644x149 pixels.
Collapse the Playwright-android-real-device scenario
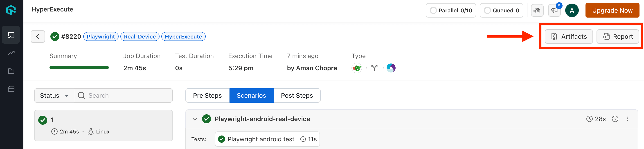point(195,119)
